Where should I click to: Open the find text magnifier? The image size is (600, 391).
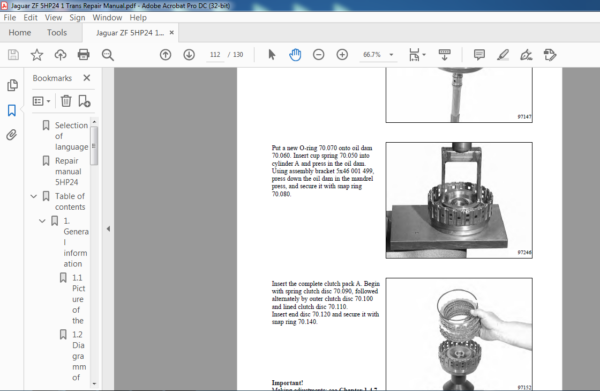pyautogui.click(x=108, y=55)
